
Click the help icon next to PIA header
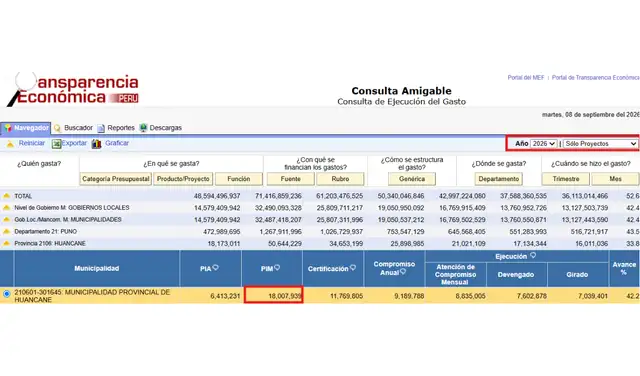coord(216,267)
